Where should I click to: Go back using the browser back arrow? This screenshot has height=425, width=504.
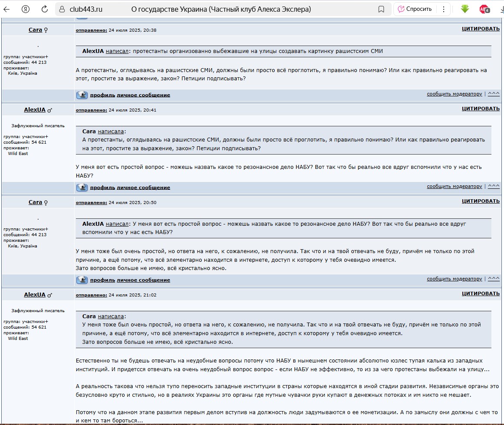7,9
